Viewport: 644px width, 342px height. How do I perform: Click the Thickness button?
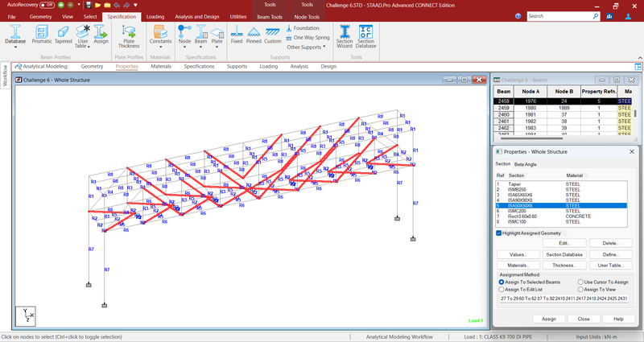coord(564,266)
